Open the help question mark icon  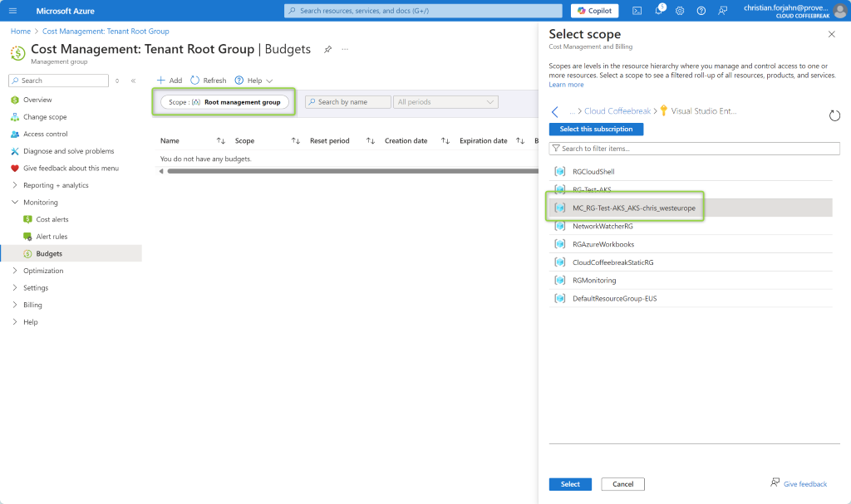tap(701, 11)
